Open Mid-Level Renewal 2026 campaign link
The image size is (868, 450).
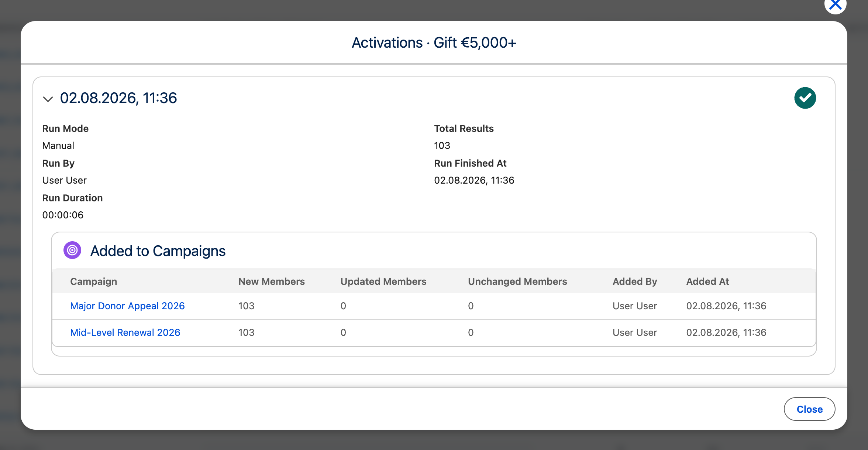click(x=125, y=333)
